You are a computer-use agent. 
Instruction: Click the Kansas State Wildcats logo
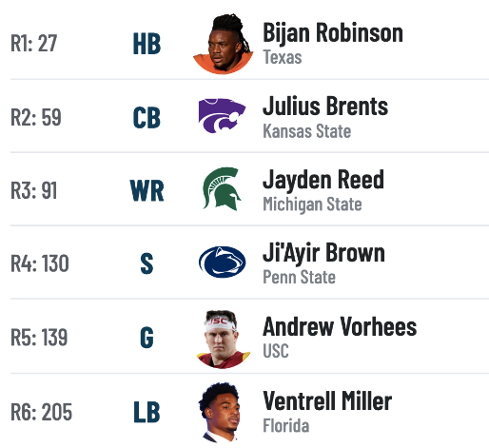click(x=222, y=116)
